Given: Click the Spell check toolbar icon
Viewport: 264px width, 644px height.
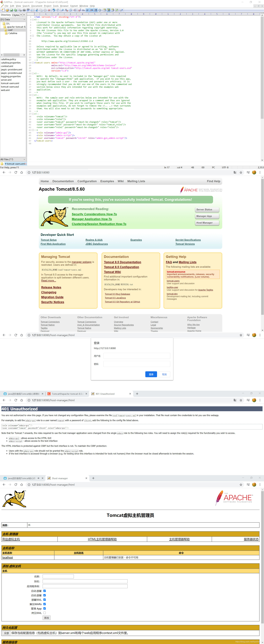Looking at the screenshot, I should [x=28, y=10].
